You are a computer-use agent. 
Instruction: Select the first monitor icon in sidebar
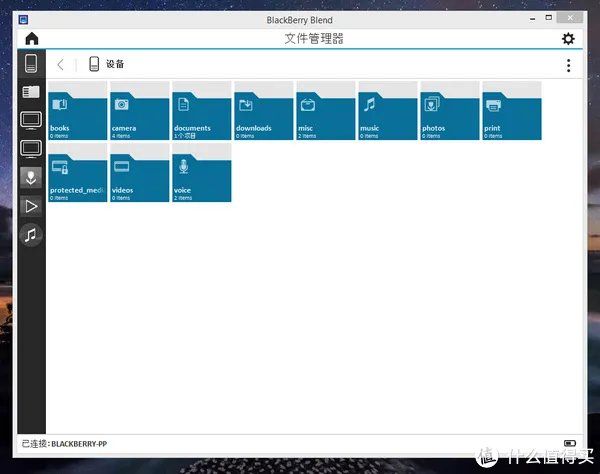[x=32, y=121]
